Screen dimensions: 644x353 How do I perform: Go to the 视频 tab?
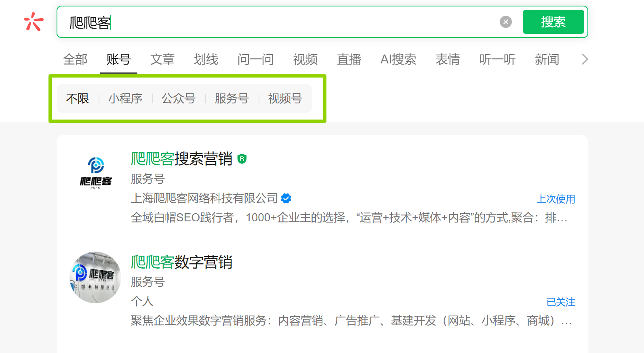[305, 59]
